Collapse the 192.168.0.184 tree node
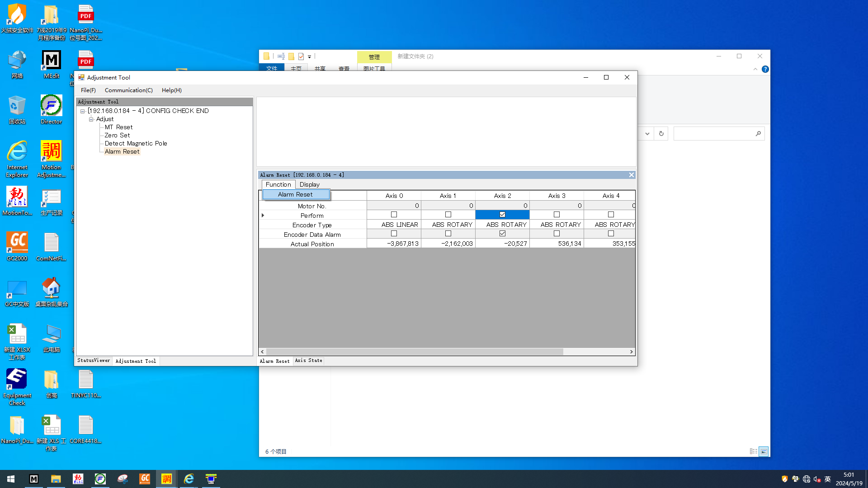 click(83, 111)
